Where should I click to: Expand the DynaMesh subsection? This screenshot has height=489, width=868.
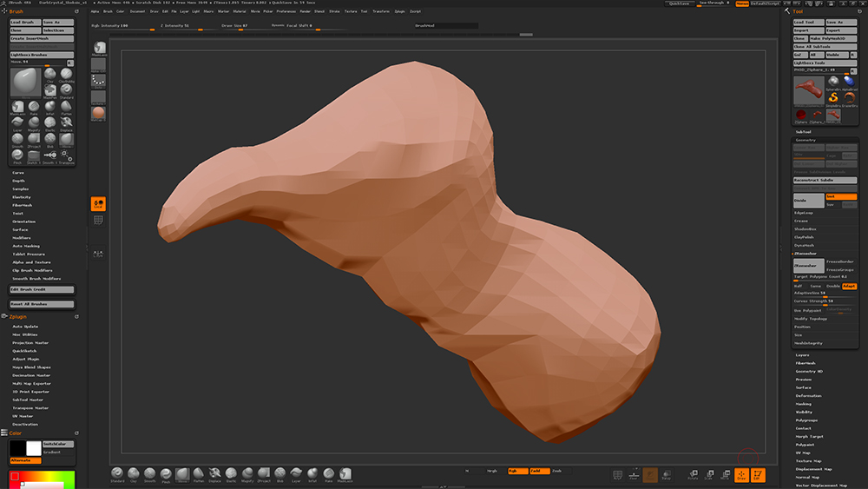pos(804,245)
